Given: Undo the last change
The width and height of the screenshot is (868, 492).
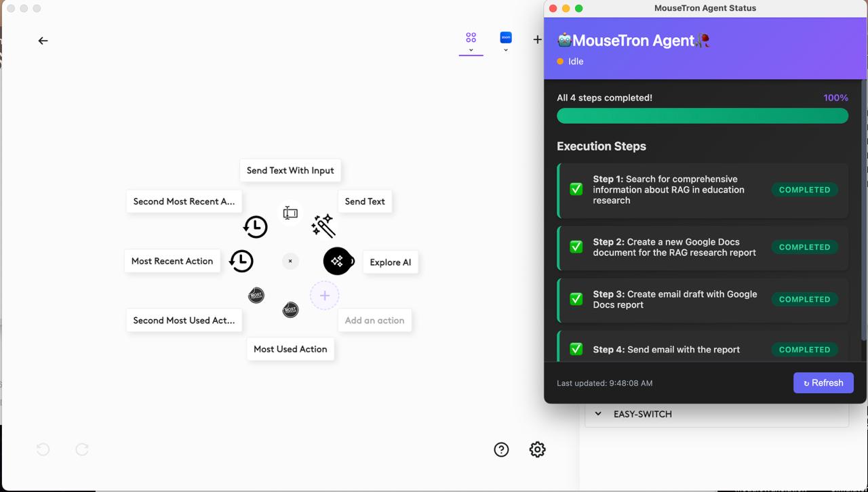Looking at the screenshot, I should click(43, 449).
